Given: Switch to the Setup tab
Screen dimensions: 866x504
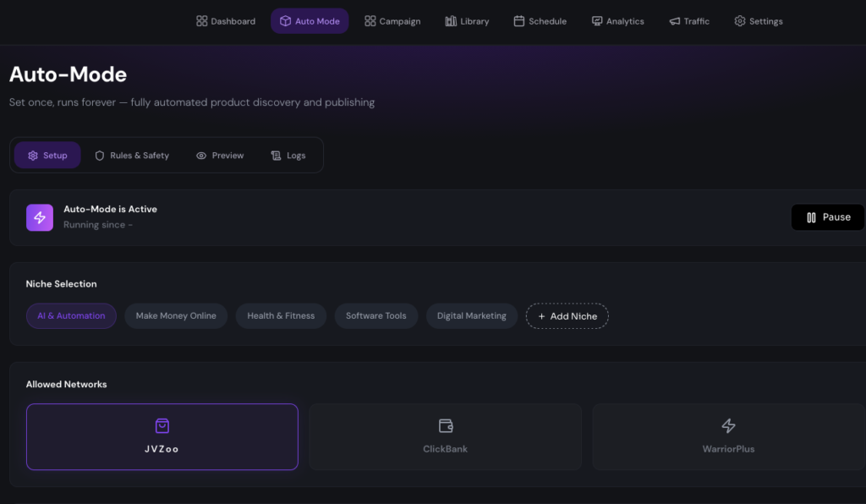Looking at the screenshot, I should click(47, 155).
